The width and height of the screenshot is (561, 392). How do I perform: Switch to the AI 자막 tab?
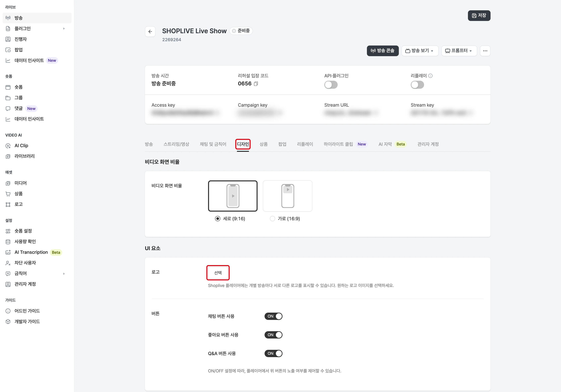point(392,144)
